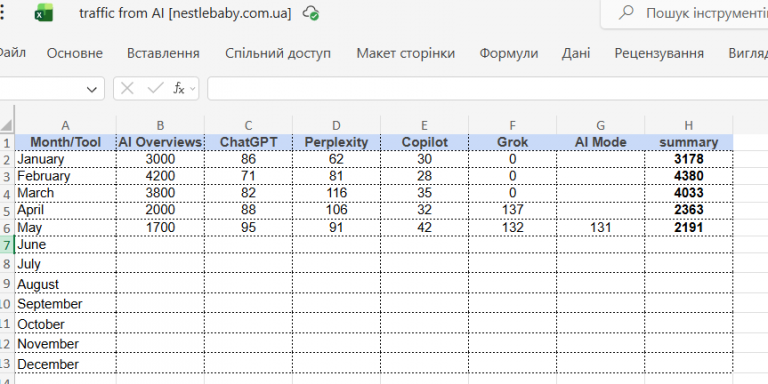Open the Дані tab
Image resolution: width=768 pixels, height=384 pixels.
pyautogui.click(x=576, y=53)
